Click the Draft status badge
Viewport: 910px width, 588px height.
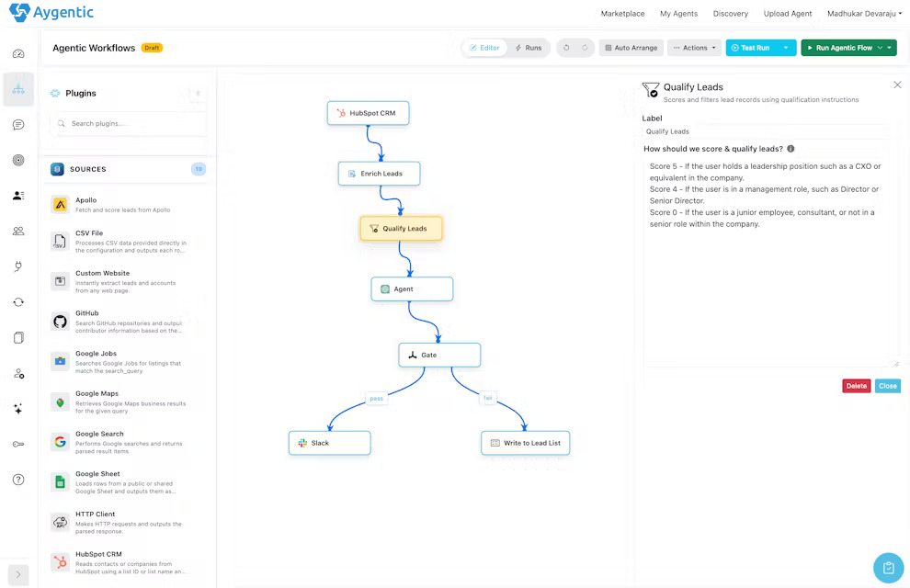tap(152, 48)
